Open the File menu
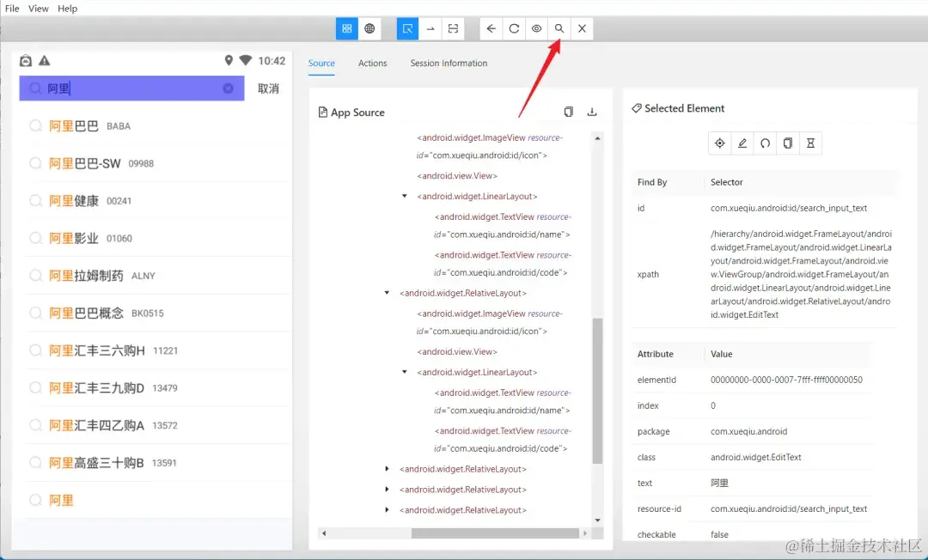 point(12,9)
